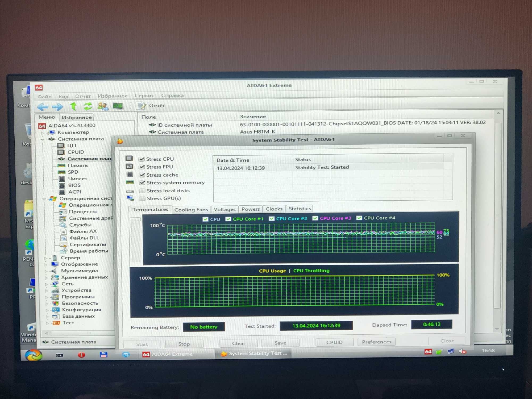Select SPD entry in tree
Image resolution: width=532 pixels, height=399 pixels.
[73, 172]
